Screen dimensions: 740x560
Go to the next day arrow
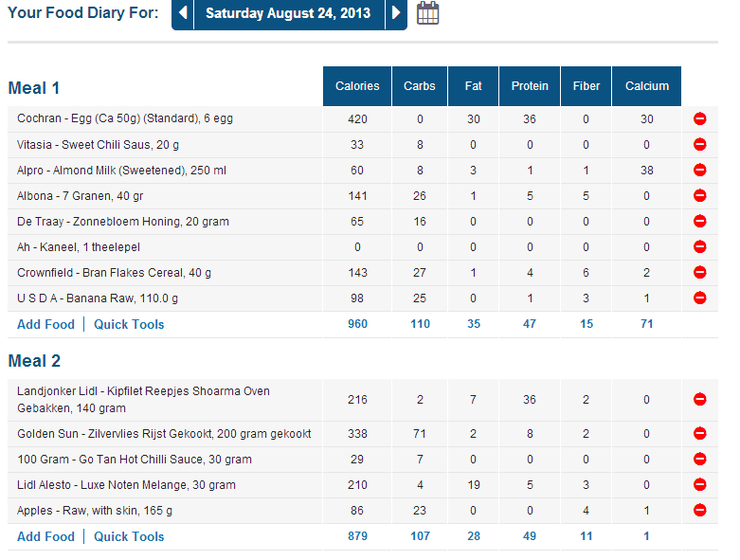pyautogui.click(x=396, y=14)
